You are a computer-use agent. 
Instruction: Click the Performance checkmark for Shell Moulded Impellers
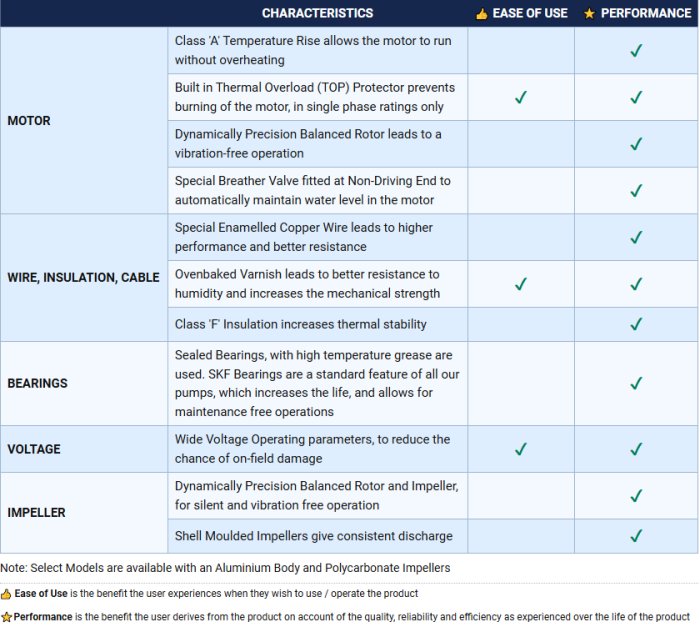(636, 536)
